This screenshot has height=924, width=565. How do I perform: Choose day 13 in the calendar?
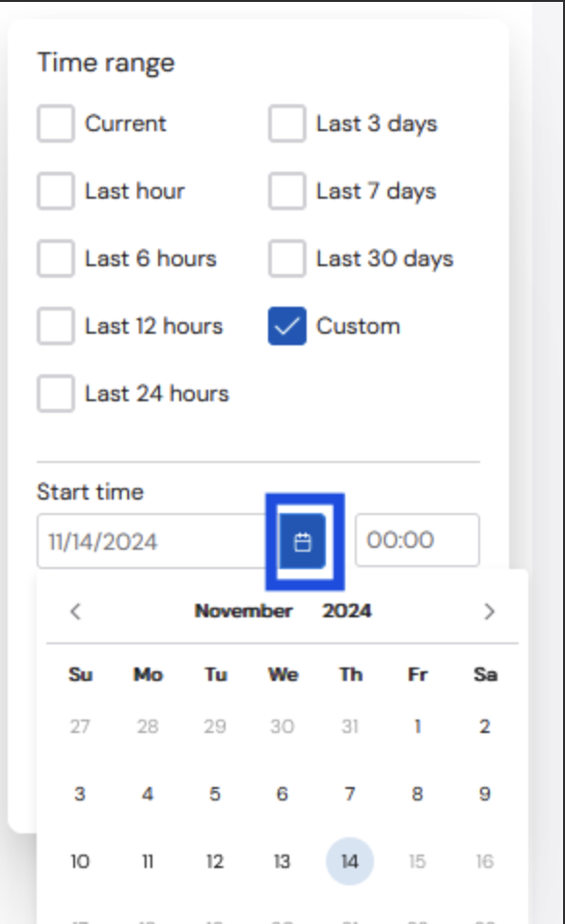(282, 861)
